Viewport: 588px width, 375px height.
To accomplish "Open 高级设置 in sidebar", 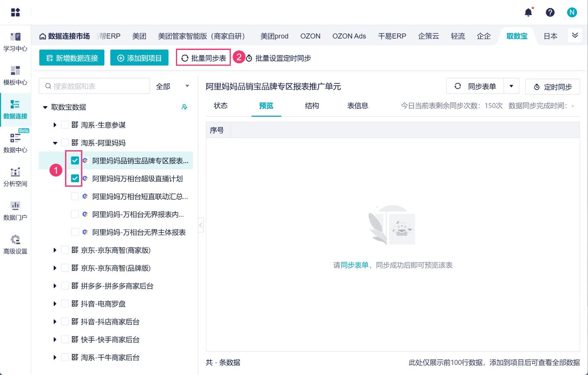I will coord(15,245).
